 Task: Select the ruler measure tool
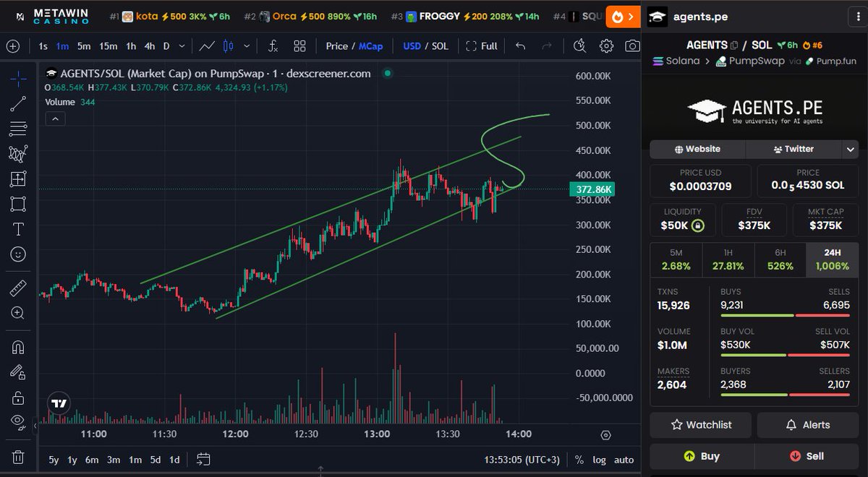click(x=18, y=289)
